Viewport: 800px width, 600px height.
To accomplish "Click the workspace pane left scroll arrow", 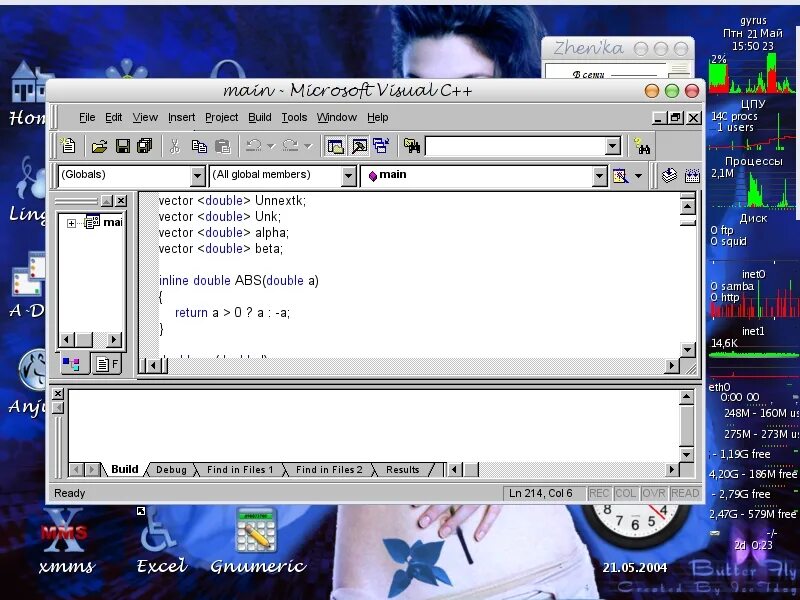I will pyautogui.click(x=67, y=339).
